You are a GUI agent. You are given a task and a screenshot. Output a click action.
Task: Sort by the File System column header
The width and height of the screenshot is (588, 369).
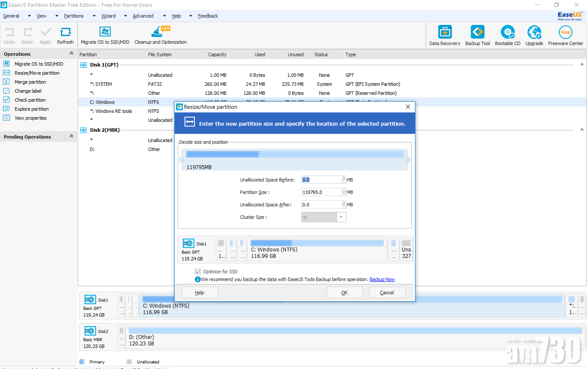pos(168,54)
